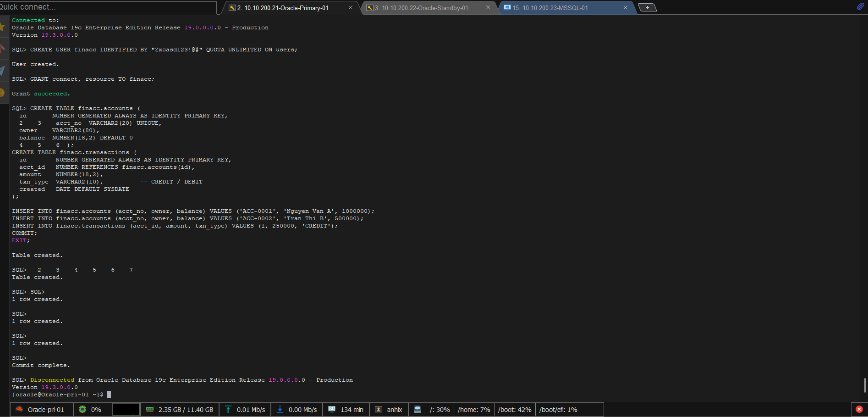This screenshot has width=868, height=417.
Task: Click the yellow 'Disconnected' text
Action: (x=52, y=380)
